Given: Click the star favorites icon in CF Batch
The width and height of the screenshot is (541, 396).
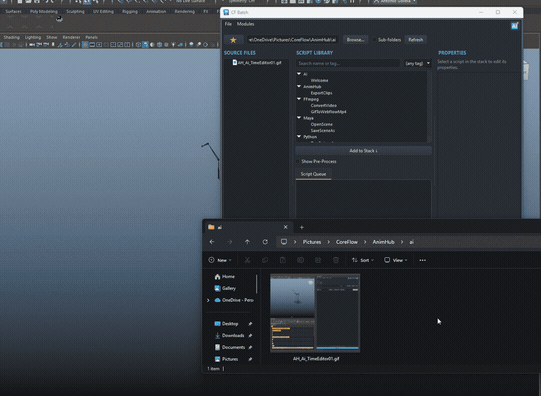Looking at the screenshot, I should 233,40.
